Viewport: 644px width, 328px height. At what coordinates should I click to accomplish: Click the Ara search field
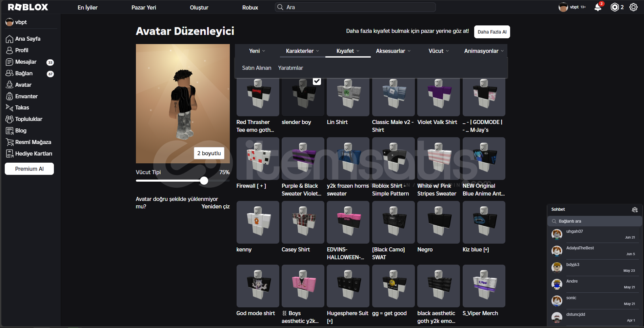(355, 7)
